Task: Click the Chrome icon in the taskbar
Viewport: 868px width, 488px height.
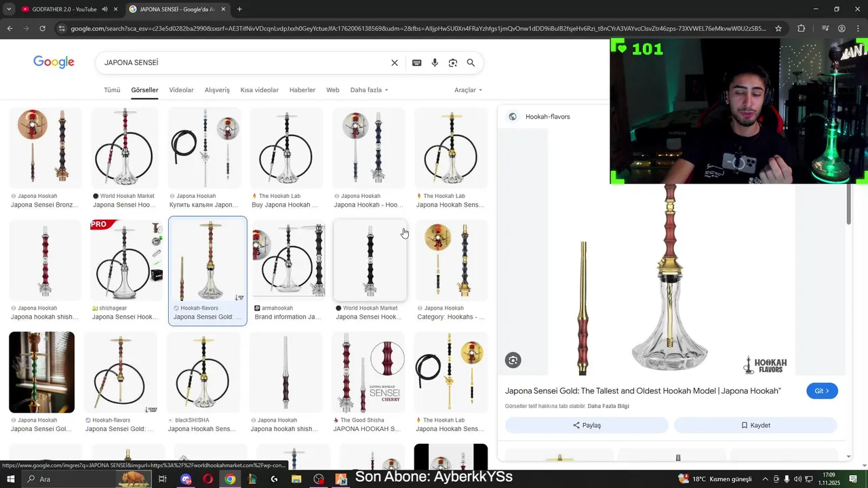Action: click(x=230, y=479)
